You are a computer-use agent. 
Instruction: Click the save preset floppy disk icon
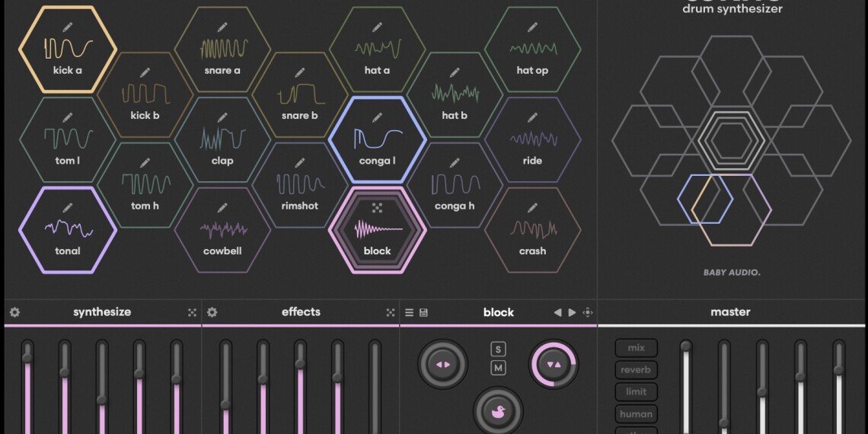[x=423, y=312]
